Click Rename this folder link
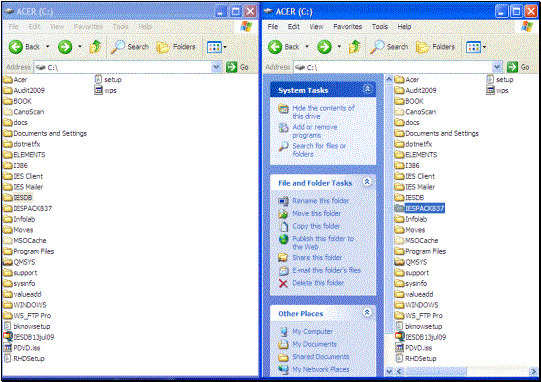 tap(321, 201)
